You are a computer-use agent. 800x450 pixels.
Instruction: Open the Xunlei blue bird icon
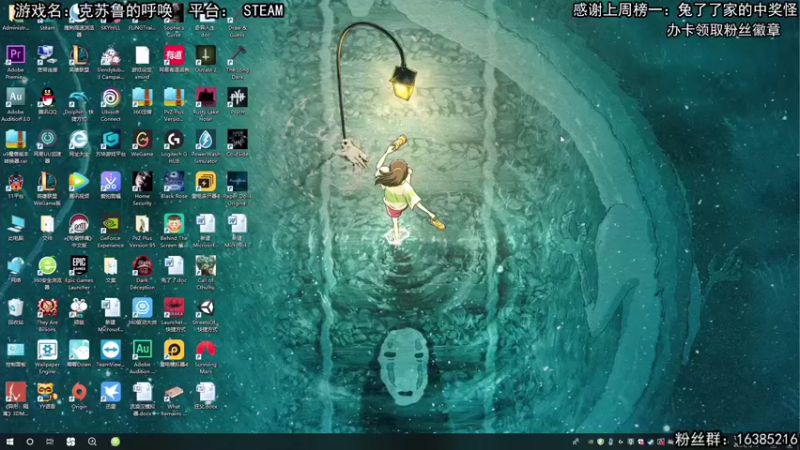click(110, 392)
